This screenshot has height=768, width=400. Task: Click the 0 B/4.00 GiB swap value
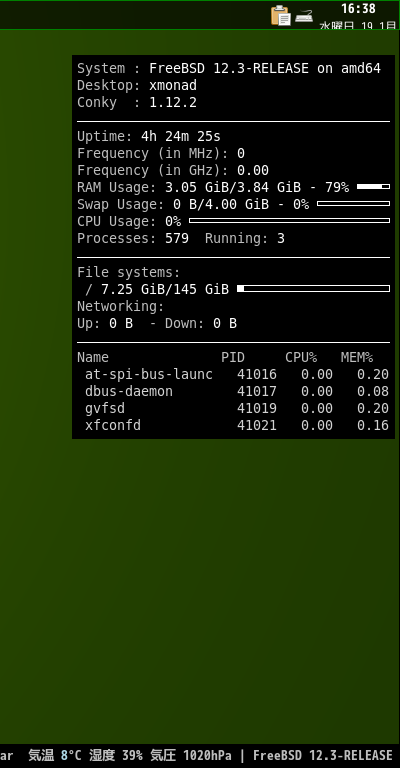point(221,204)
